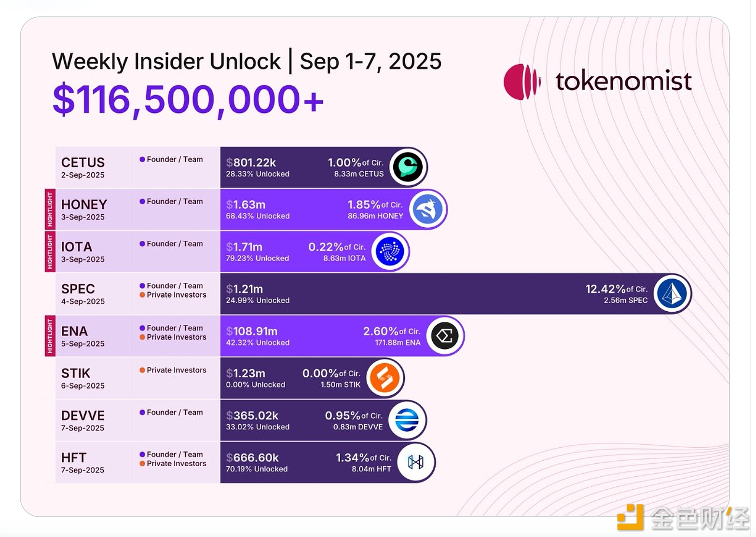This screenshot has height=537, width=756.
Task: Select the SPEC 12.42% unlock bar
Action: click(x=434, y=293)
